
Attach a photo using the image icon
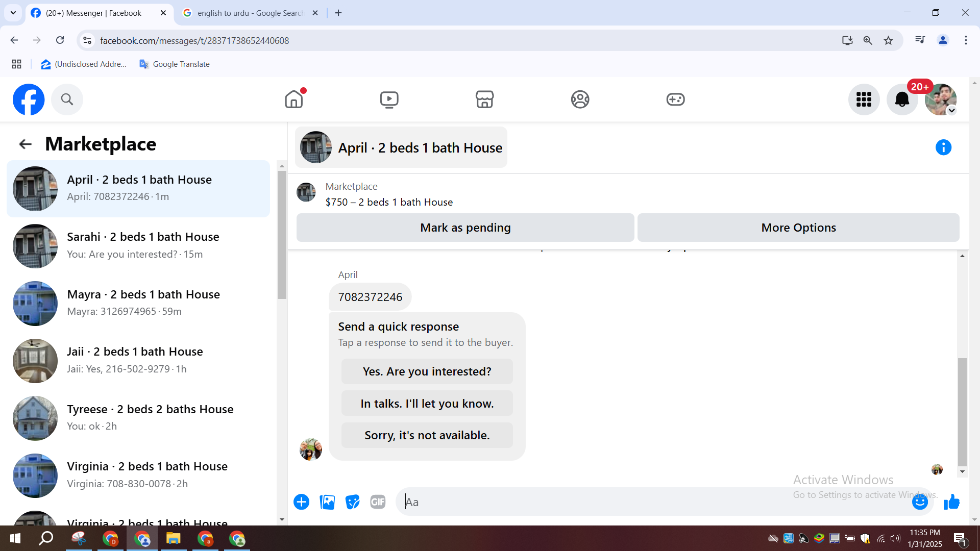point(327,502)
